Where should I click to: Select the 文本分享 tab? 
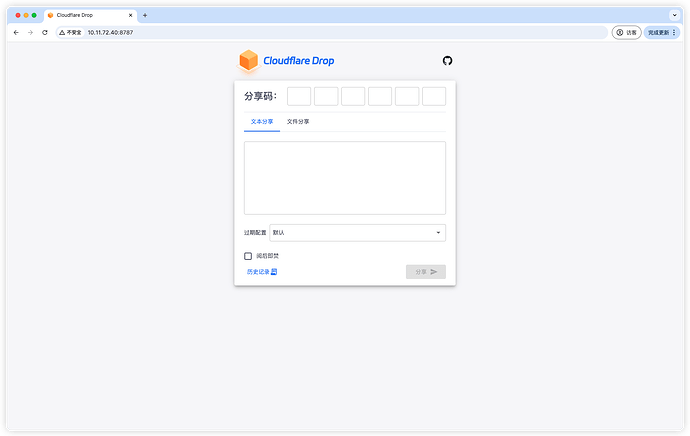coord(262,121)
